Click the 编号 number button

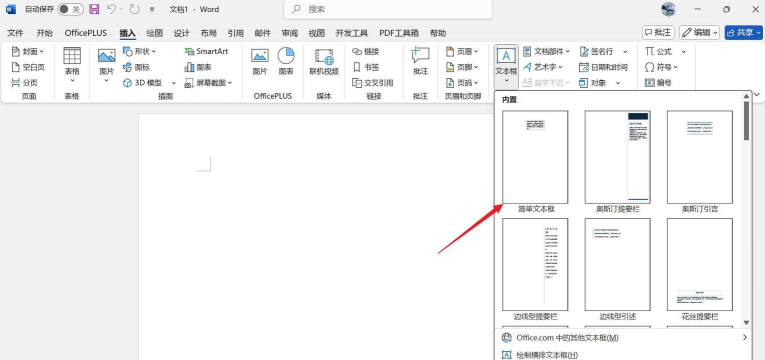(x=658, y=83)
